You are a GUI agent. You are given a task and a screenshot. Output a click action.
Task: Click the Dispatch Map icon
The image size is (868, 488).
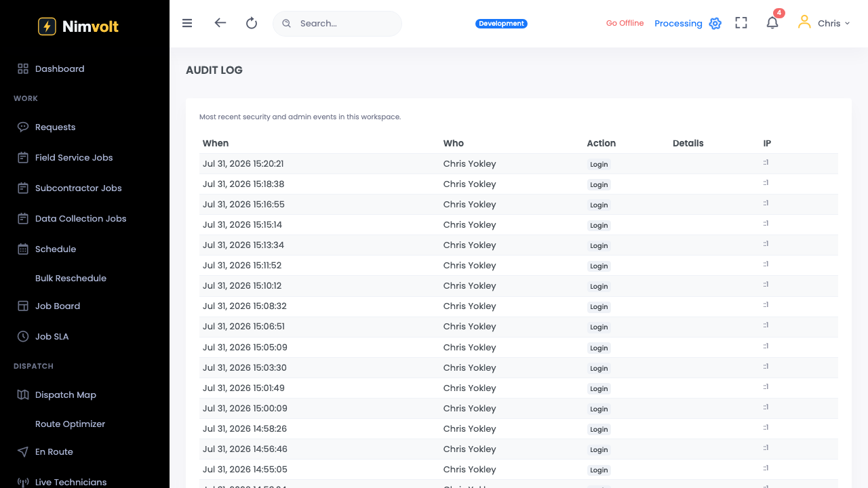23,394
